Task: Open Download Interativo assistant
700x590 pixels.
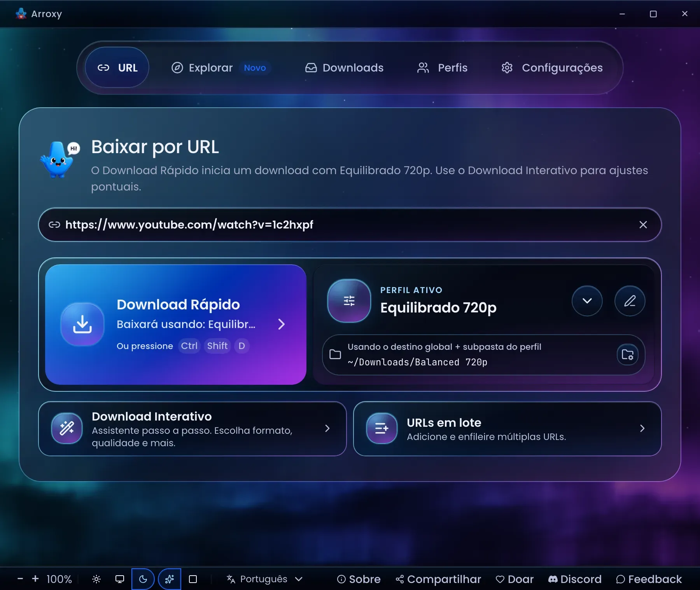Action: 192,429
